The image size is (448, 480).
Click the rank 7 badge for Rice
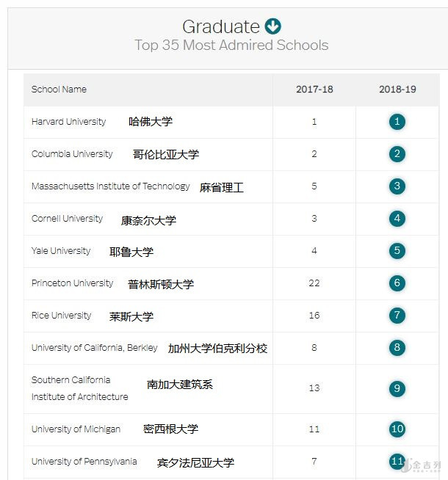click(x=397, y=316)
